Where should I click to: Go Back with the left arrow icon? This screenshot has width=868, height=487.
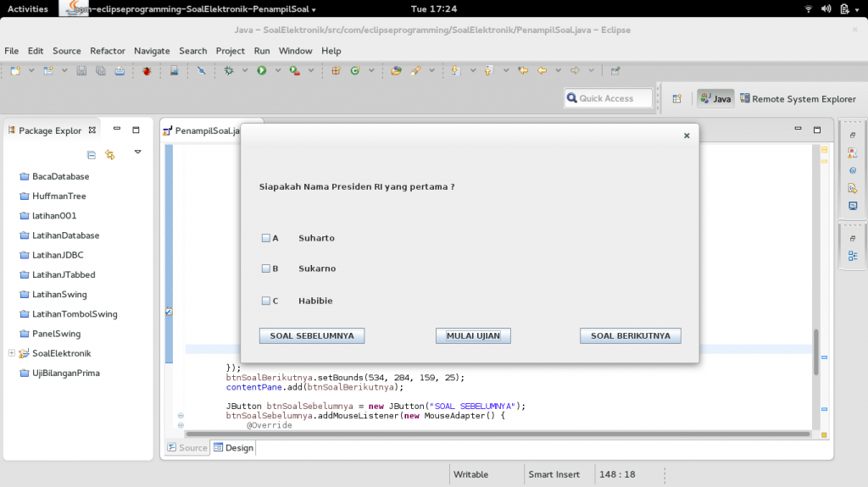[542, 70]
